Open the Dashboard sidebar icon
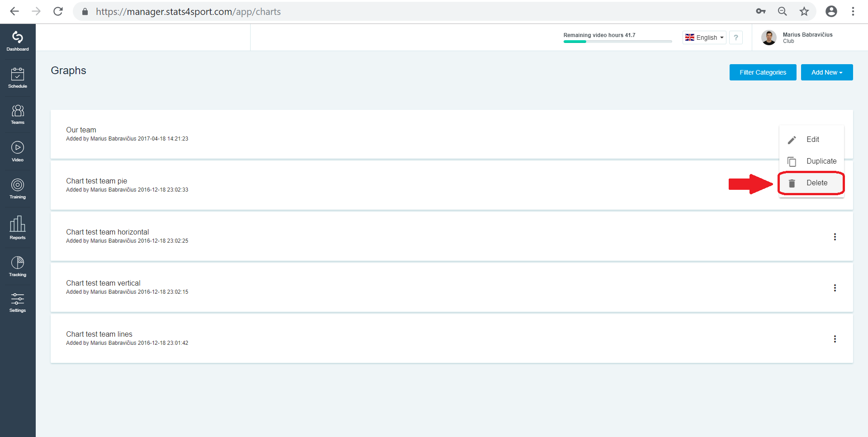 tap(18, 41)
